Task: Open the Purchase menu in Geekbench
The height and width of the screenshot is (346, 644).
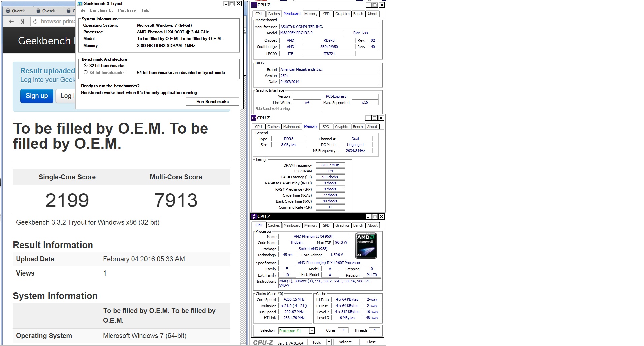Action: [x=127, y=10]
